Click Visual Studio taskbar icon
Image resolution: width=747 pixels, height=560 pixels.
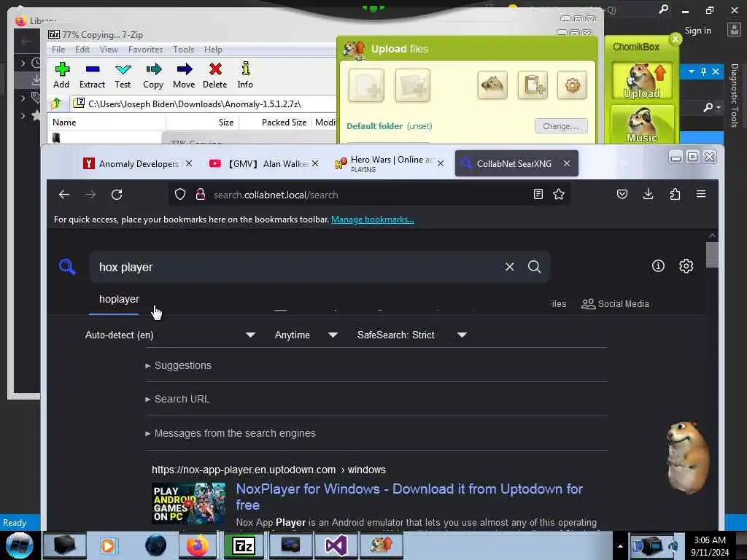pos(336,545)
